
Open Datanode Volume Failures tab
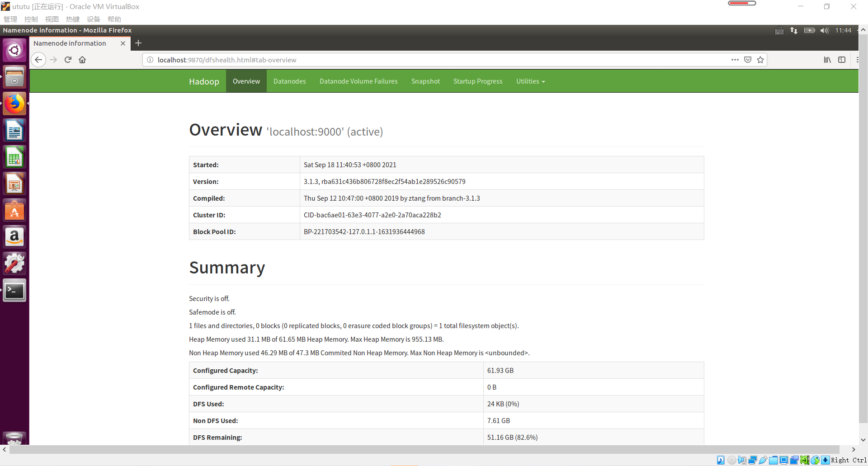click(x=359, y=81)
